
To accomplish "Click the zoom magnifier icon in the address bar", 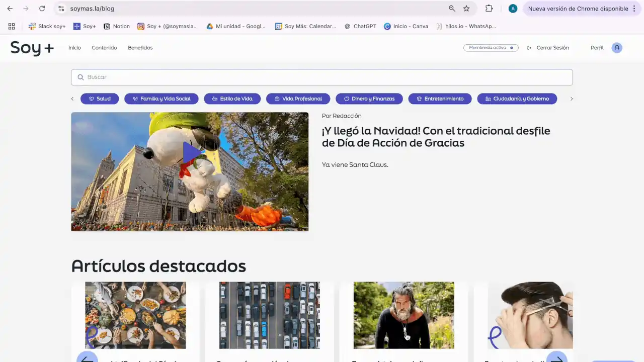I will coord(452,9).
